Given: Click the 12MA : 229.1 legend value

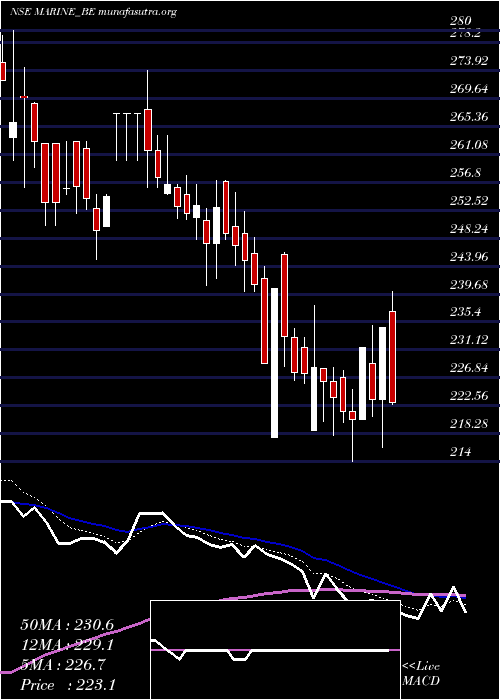Looking at the screenshot, I should [x=67, y=645].
